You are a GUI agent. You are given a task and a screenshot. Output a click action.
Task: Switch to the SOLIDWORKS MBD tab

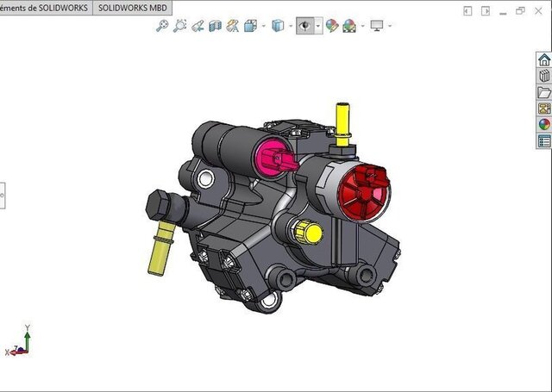[131, 6]
